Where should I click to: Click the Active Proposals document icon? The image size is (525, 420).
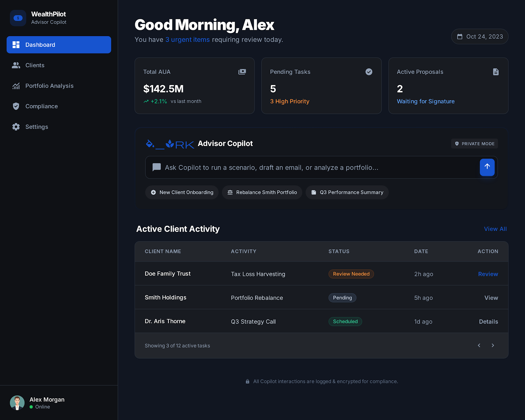coord(495,72)
